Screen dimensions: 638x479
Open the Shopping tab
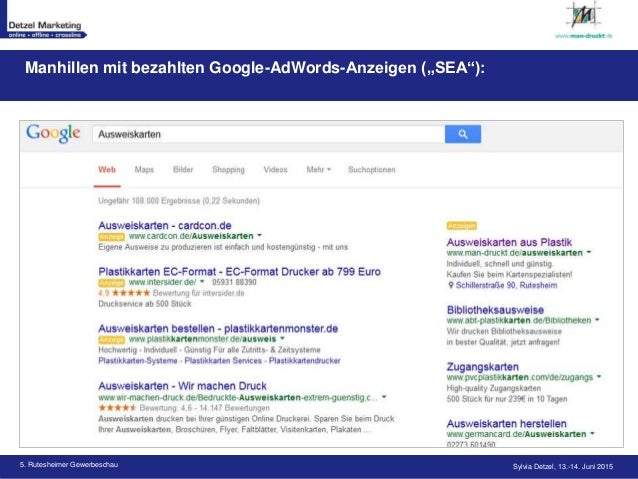coord(228,170)
